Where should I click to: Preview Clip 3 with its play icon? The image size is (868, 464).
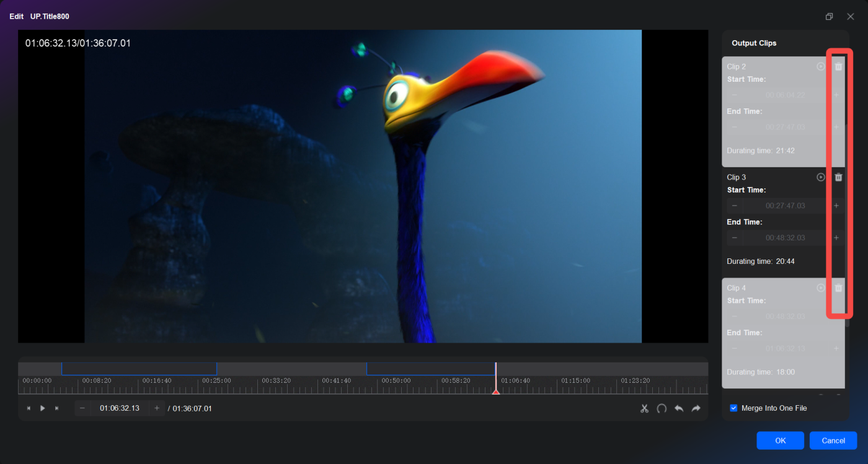pyautogui.click(x=821, y=177)
